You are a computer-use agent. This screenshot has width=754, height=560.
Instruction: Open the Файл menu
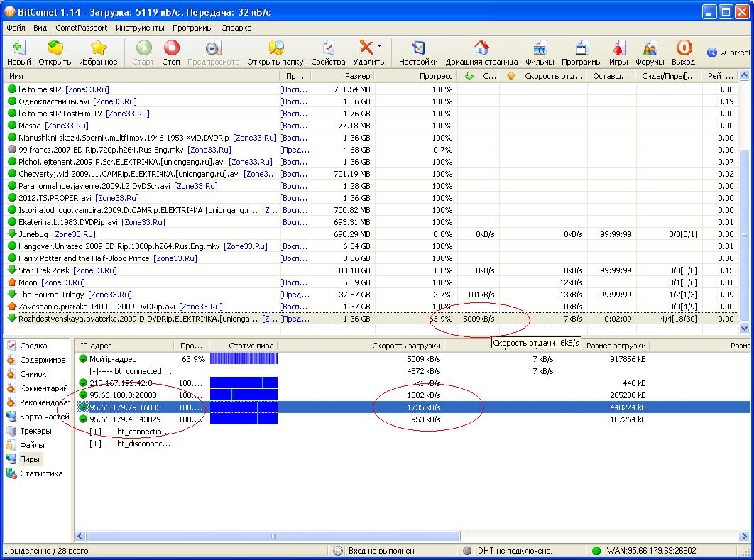point(16,28)
